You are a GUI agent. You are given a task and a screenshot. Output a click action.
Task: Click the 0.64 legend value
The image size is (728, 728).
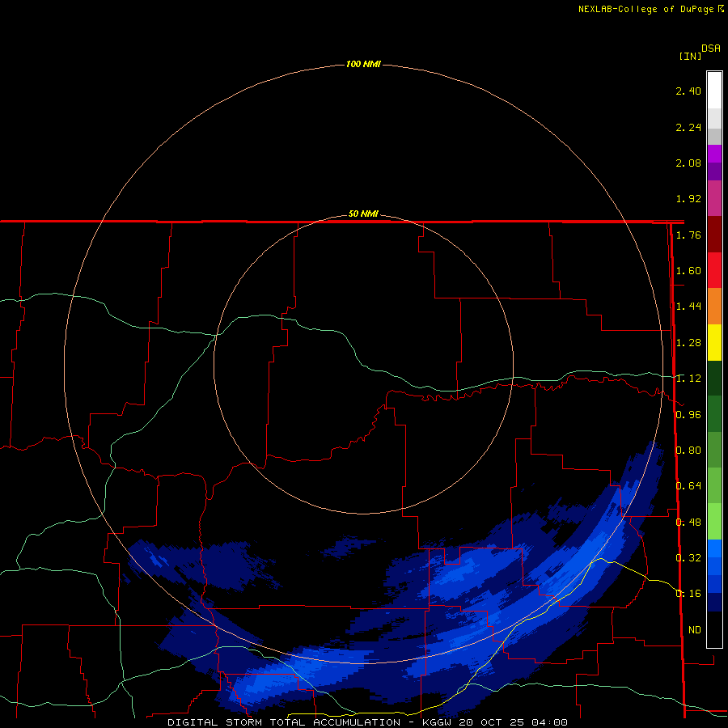coord(688,486)
